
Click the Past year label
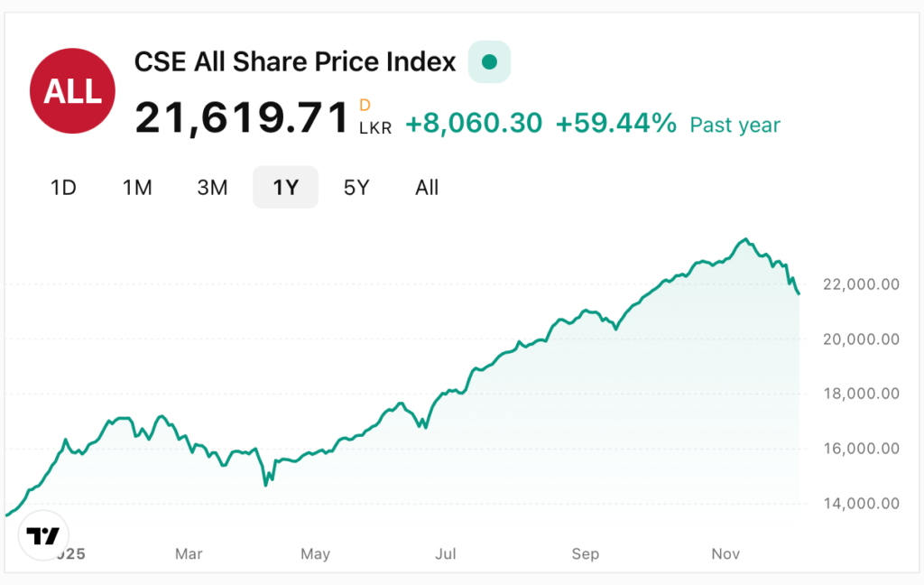[x=735, y=125]
